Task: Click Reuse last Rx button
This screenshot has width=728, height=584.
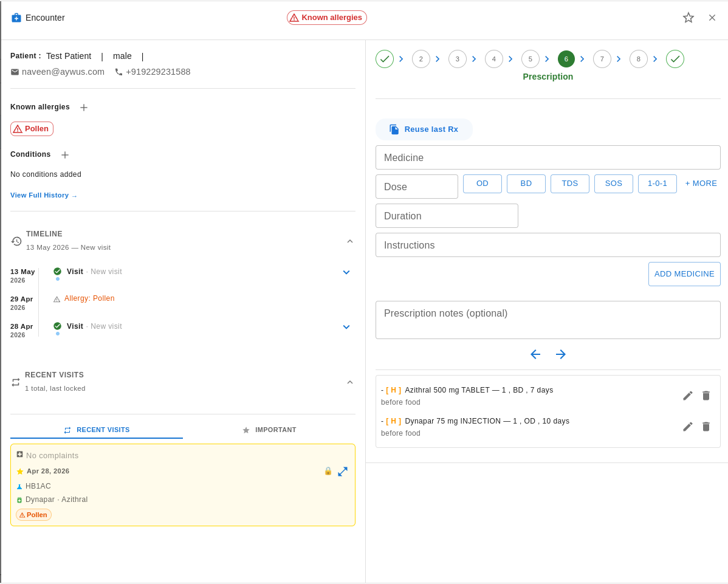Action: click(424, 129)
